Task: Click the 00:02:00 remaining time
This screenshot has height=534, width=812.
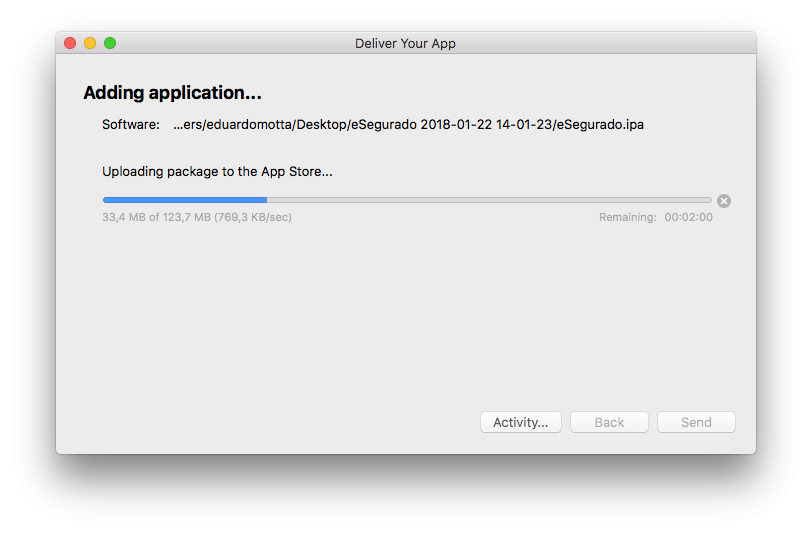Action: tap(689, 217)
